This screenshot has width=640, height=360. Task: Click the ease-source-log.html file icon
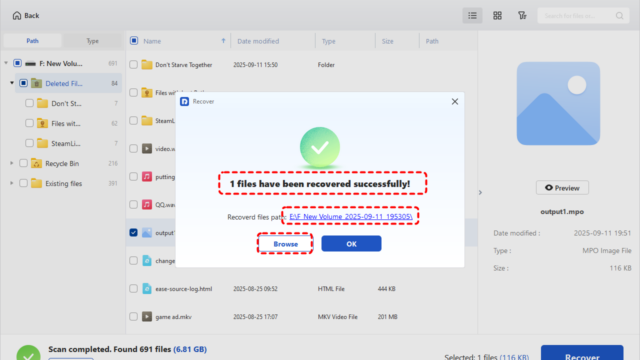click(147, 289)
